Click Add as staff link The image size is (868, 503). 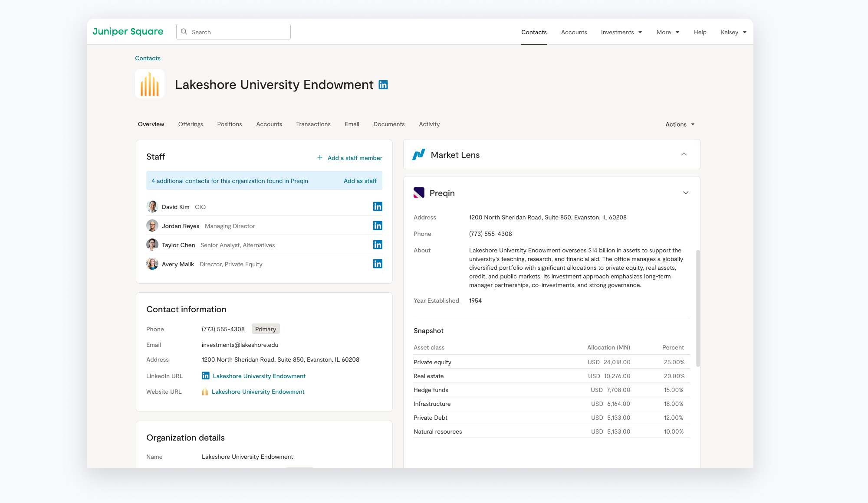(360, 181)
